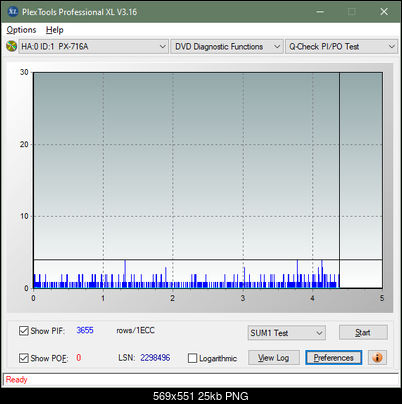Screen dimensions: 402x404
Task: Toggle the Show PIF checkbox
Action: [x=24, y=331]
